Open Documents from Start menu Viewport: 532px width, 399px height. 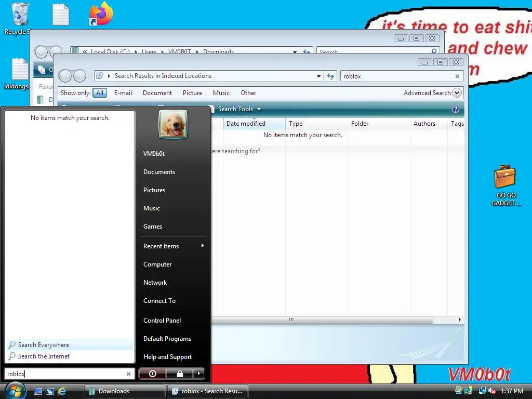click(159, 172)
